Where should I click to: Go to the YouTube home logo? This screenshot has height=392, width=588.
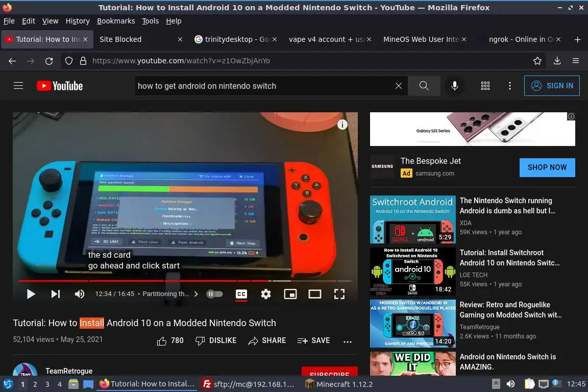tap(60, 86)
